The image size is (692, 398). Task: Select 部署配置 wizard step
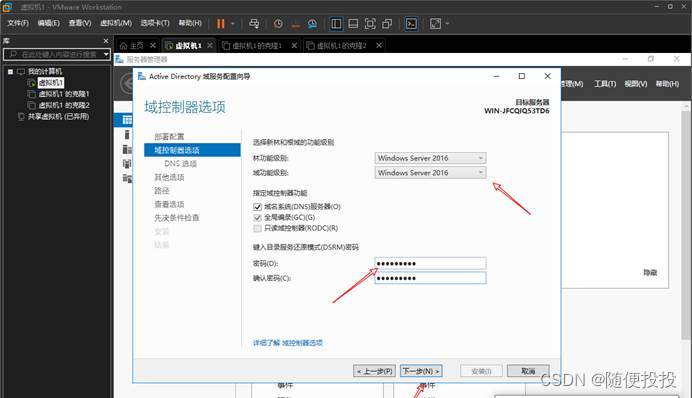click(169, 136)
